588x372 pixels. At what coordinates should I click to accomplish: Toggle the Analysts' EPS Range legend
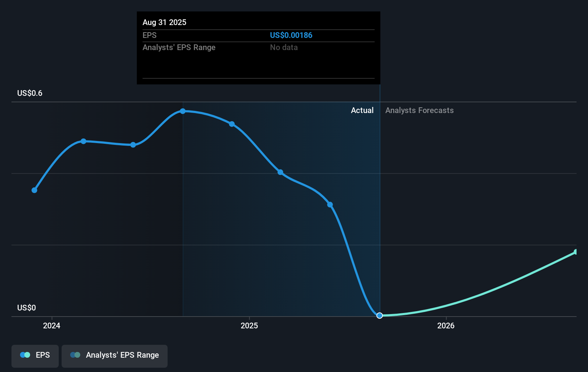tap(115, 356)
